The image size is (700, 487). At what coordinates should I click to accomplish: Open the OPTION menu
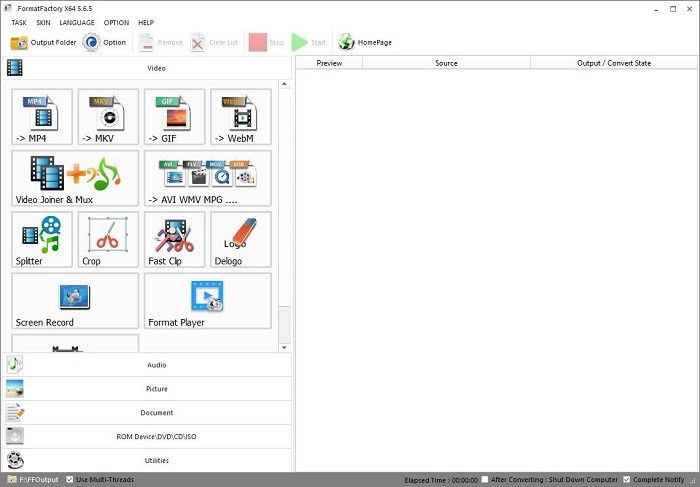click(117, 23)
